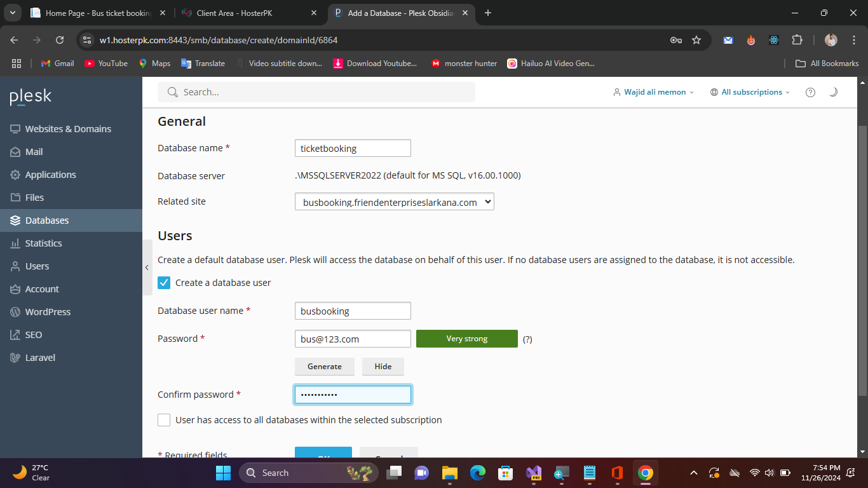Collapse the sidebar with the arrow handle
The width and height of the screenshot is (868, 488).
(x=147, y=268)
